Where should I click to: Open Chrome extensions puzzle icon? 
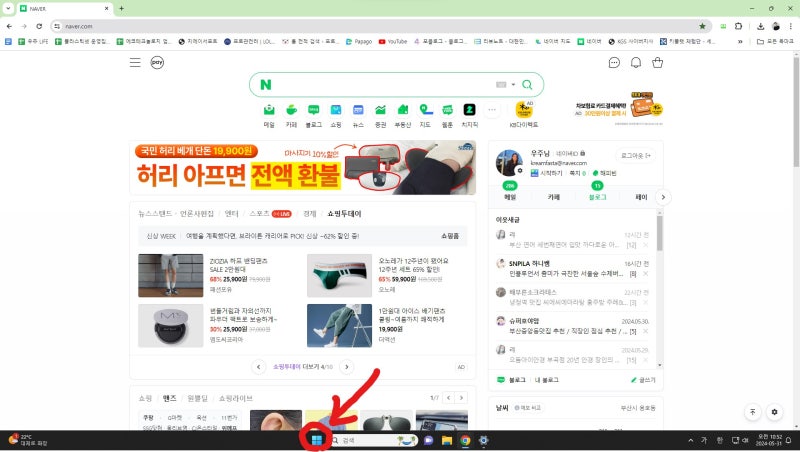(738, 26)
